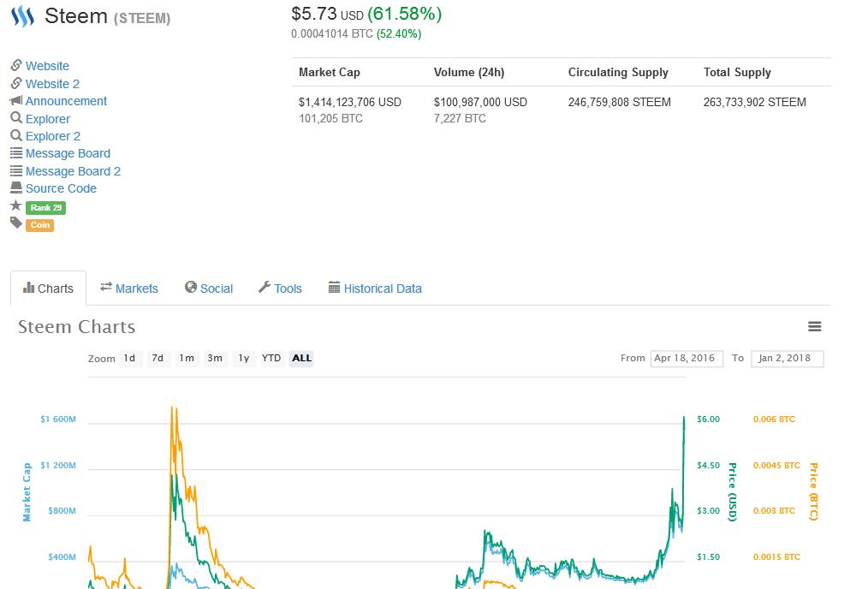Click the 101,205 BTC market cap value
Screen dimensions: 868x589
point(330,118)
